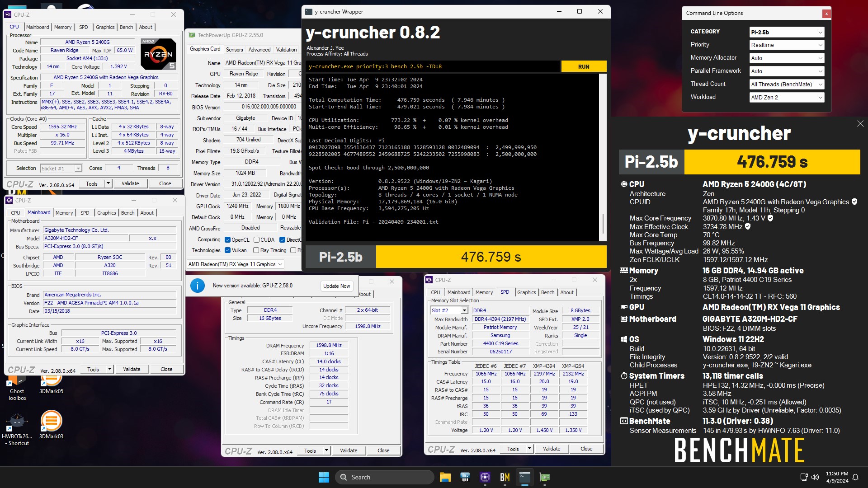Image resolution: width=868 pixels, height=488 pixels.
Task: Click Tools in Memory CPU-Z window
Action: [310, 450]
